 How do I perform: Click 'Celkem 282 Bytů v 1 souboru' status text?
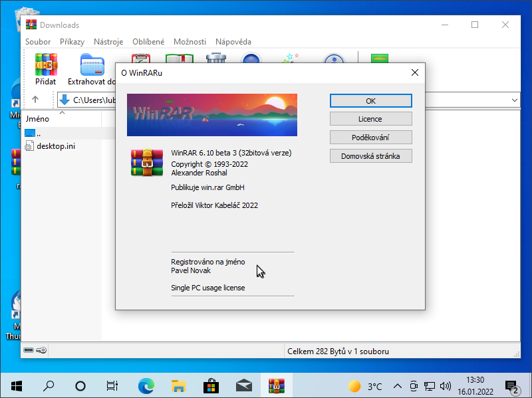point(338,351)
